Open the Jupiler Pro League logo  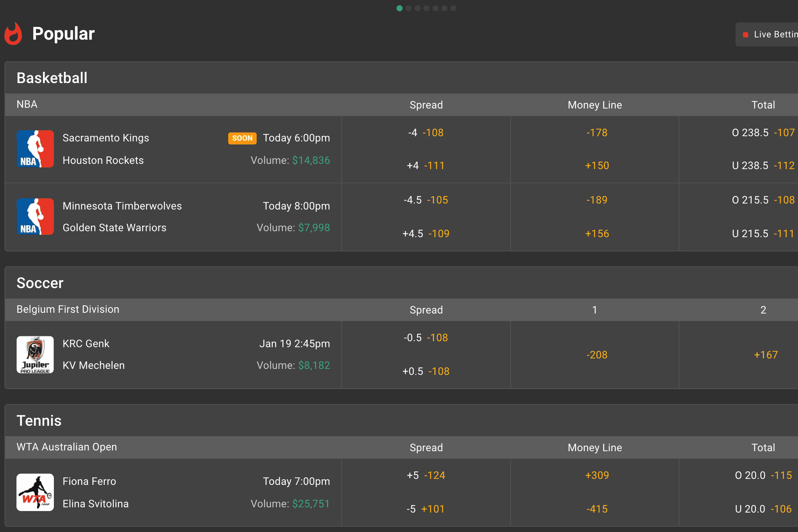35,355
